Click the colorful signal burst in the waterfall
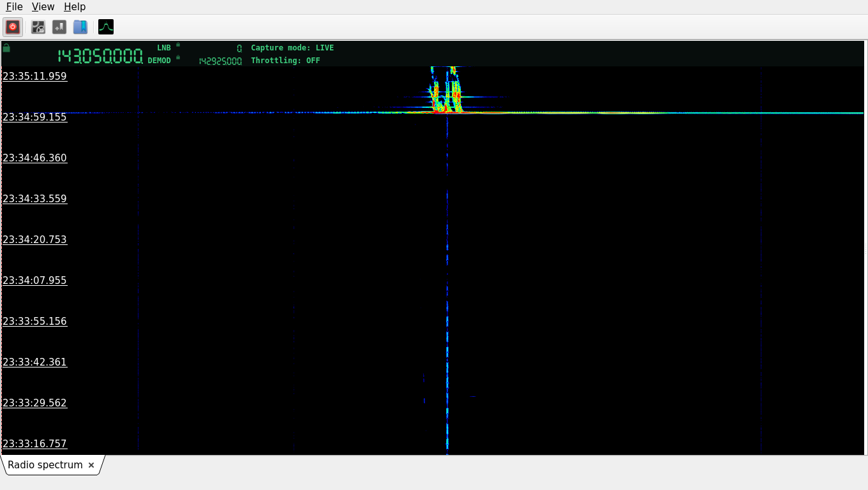Screen dimensions: 868x490 point(445,91)
